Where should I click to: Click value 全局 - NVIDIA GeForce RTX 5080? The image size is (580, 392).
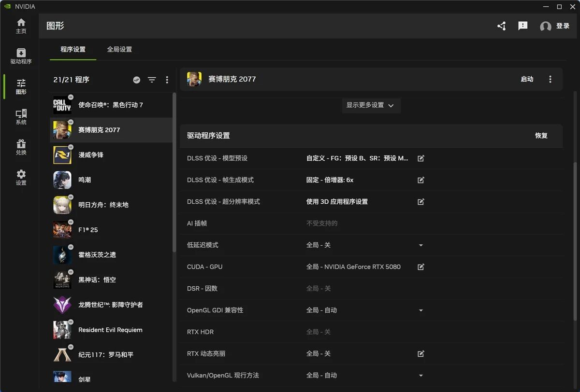tap(353, 267)
